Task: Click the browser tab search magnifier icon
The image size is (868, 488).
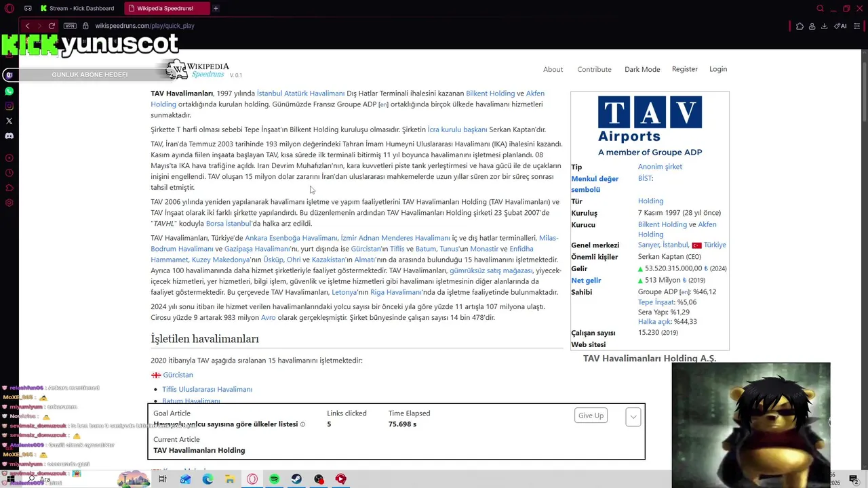Action: click(x=820, y=8)
